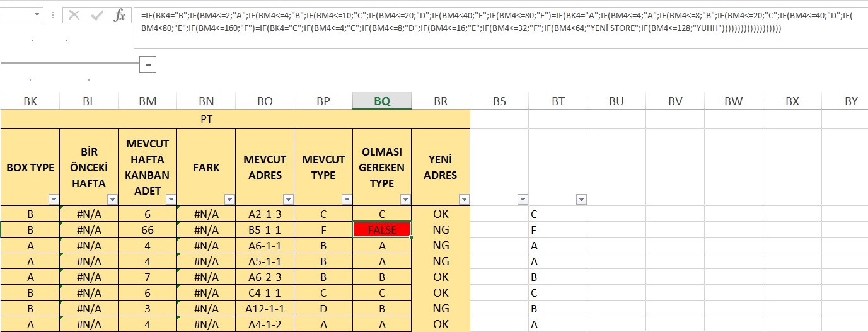Screen dimensions: 868x332
Task: Open the MEVCUT ADRES filter arrow
Action: pos(288,200)
